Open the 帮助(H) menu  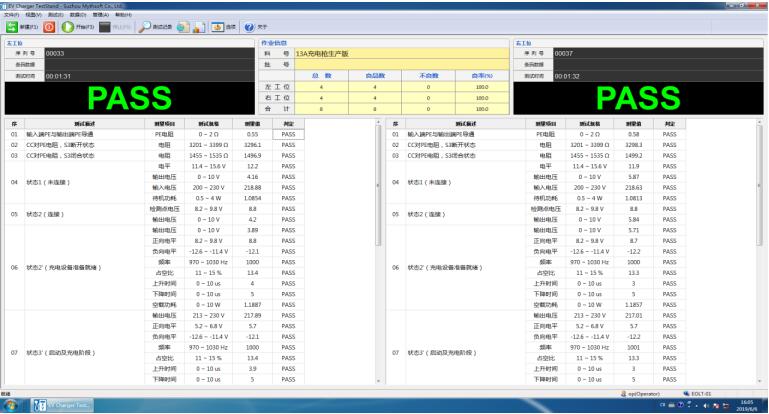pos(122,14)
